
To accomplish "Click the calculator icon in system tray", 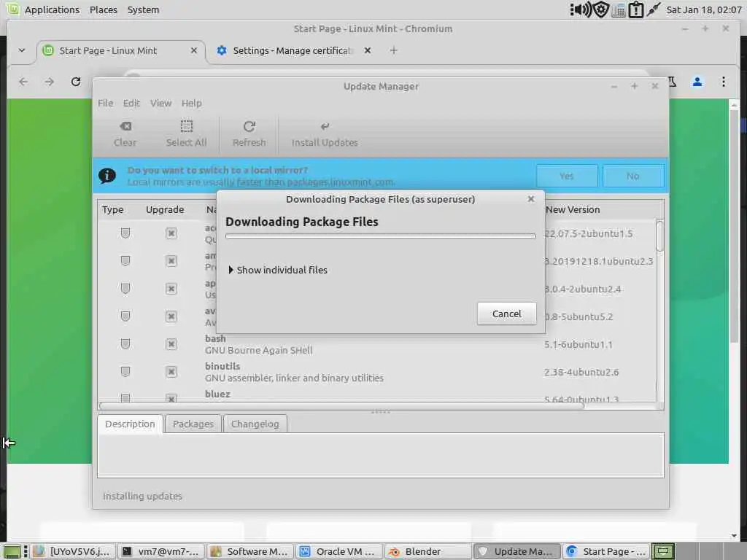I will tap(619, 9).
